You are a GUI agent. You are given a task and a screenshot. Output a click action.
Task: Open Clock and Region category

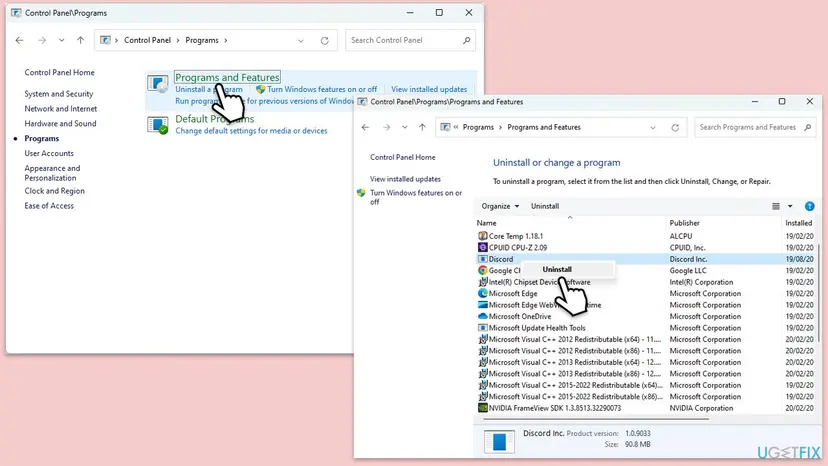pos(54,191)
